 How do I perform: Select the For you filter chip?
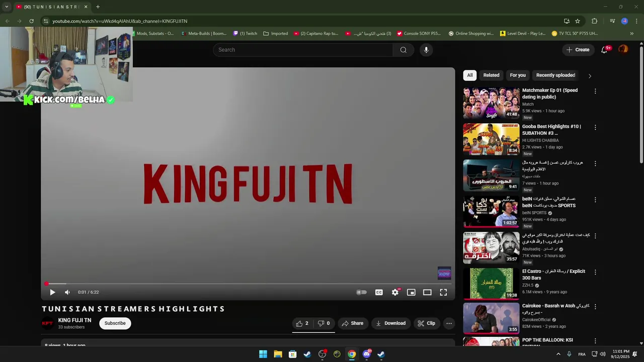(x=518, y=75)
